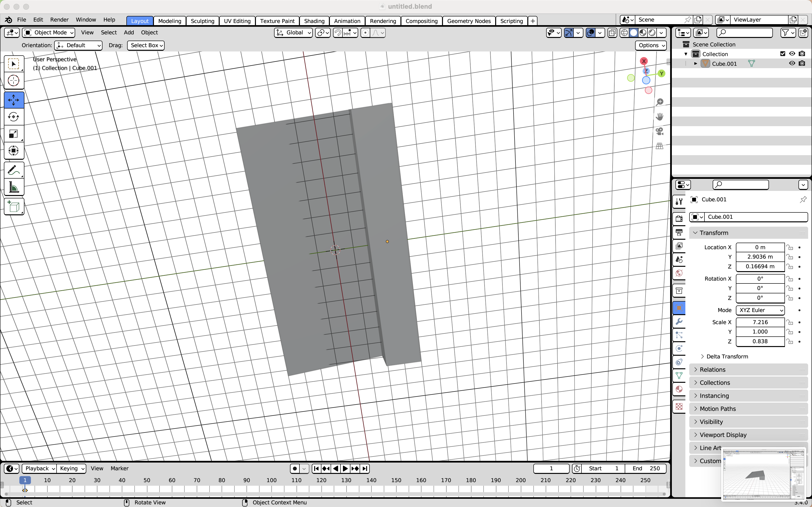Switch to the Sculpting workspace tab
Viewport: 812px width, 507px height.
click(203, 21)
